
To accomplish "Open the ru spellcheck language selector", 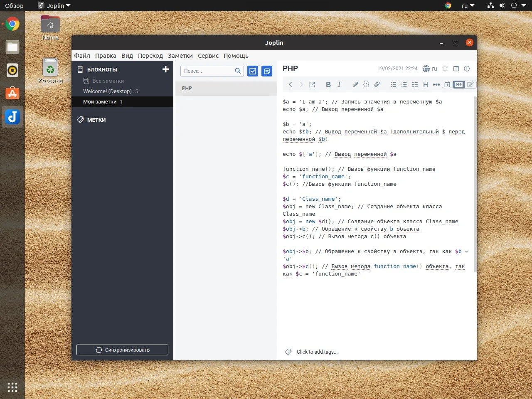I will [430, 69].
